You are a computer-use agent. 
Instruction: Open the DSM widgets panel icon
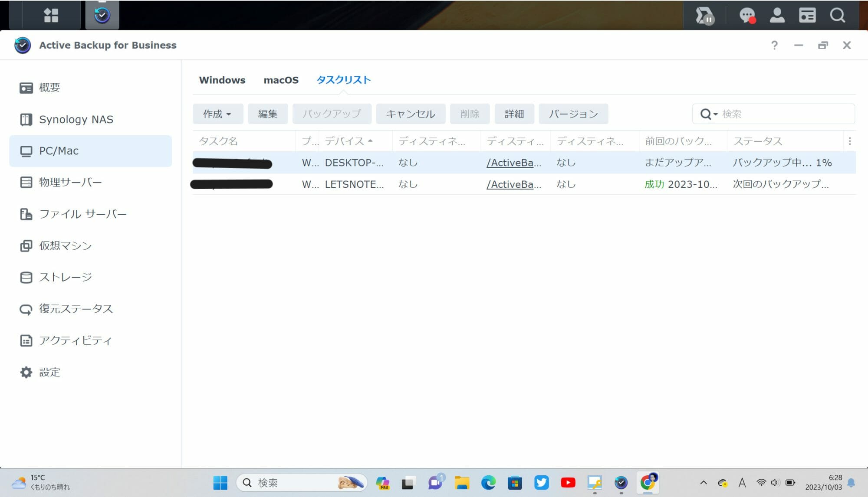(x=807, y=15)
